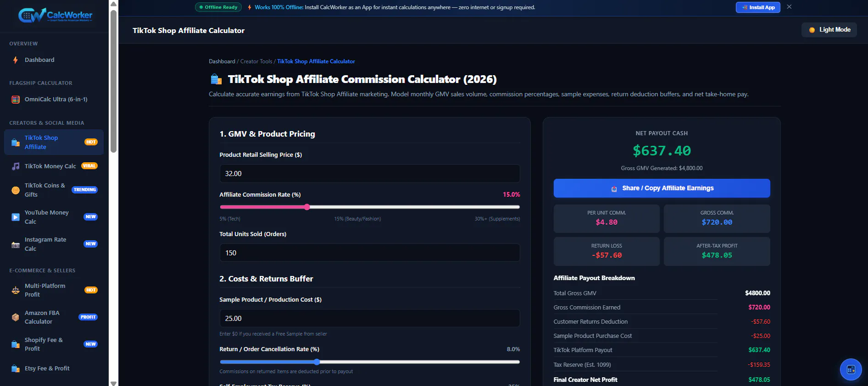Screen dimensions: 868x386
Task: Click the TikTok Shop Affiliate bag icon
Action: pos(16,143)
